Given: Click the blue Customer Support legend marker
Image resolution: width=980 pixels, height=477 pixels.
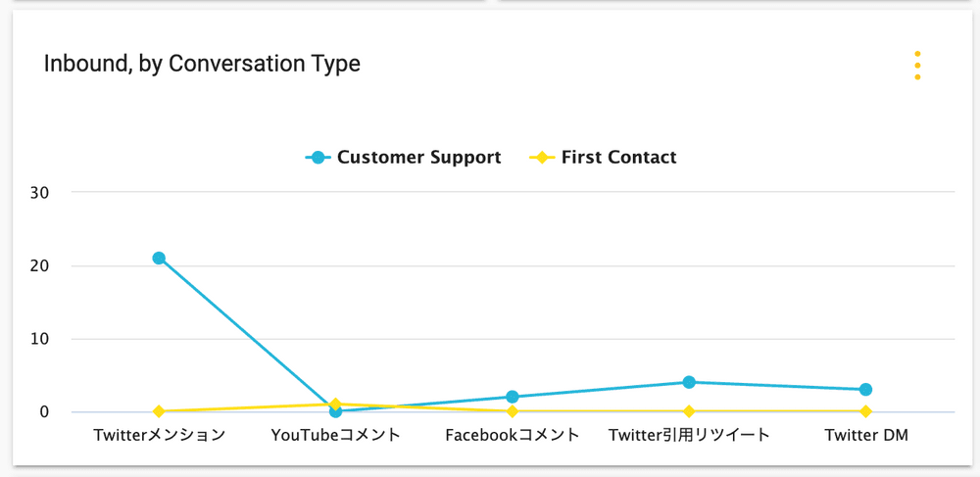Looking at the screenshot, I should [318, 157].
